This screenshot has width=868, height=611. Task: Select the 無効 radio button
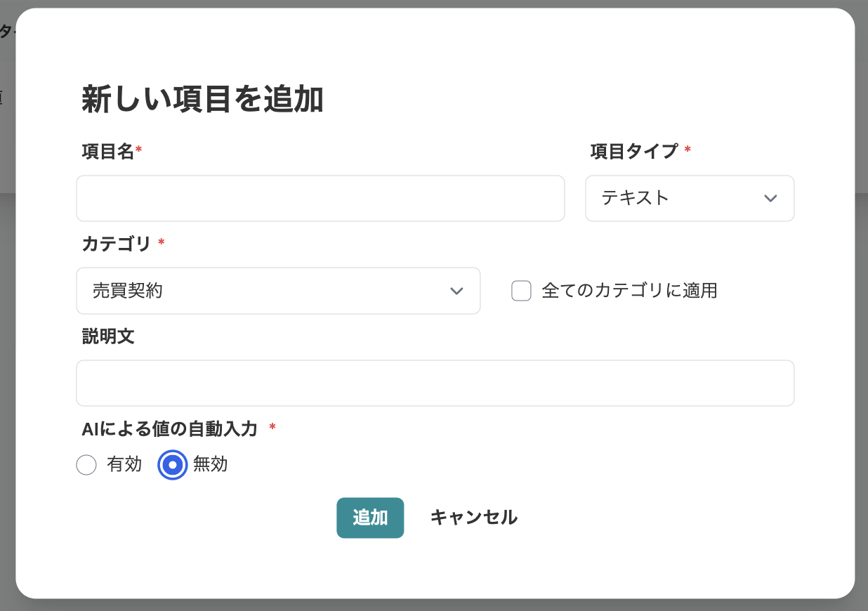pyautogui.click(x=173, y=465)
